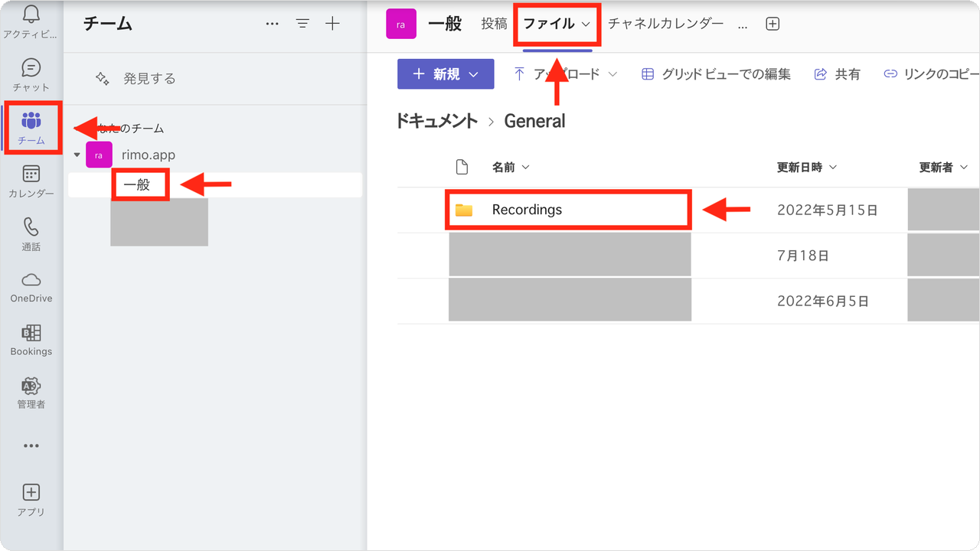
Task: Click グリッド ビューでの編集 button
Action: (716, 74)
